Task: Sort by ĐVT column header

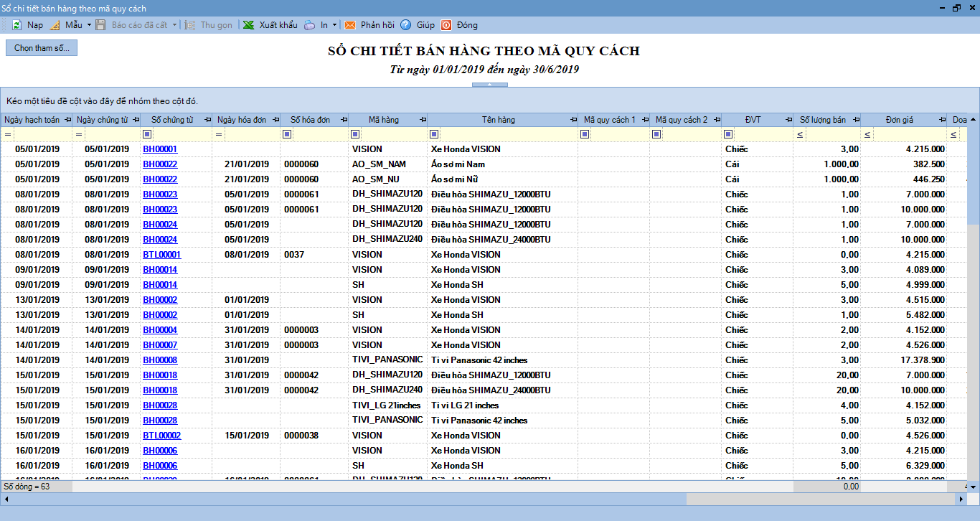Action: pyautogui.click(x=753, y=120)
